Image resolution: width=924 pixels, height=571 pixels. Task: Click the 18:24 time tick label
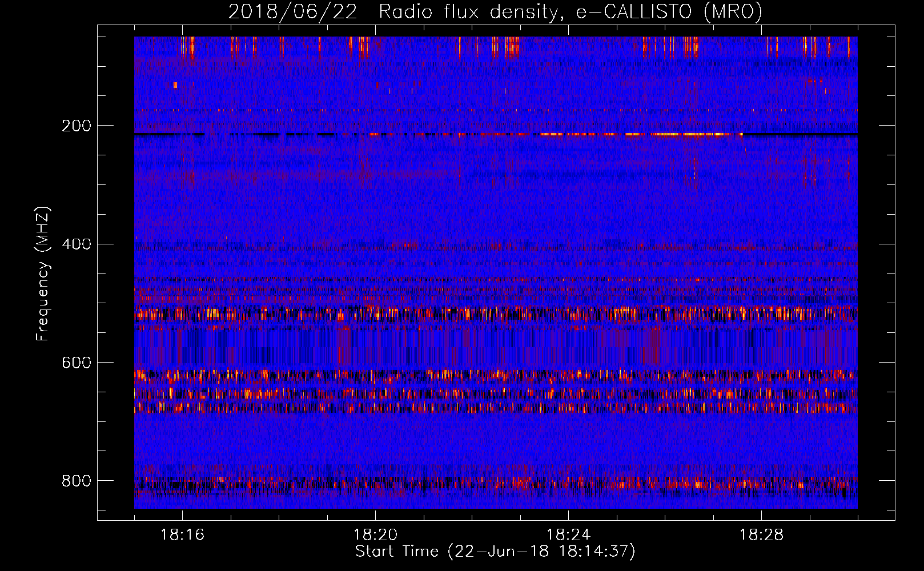[x=568, y=534]
